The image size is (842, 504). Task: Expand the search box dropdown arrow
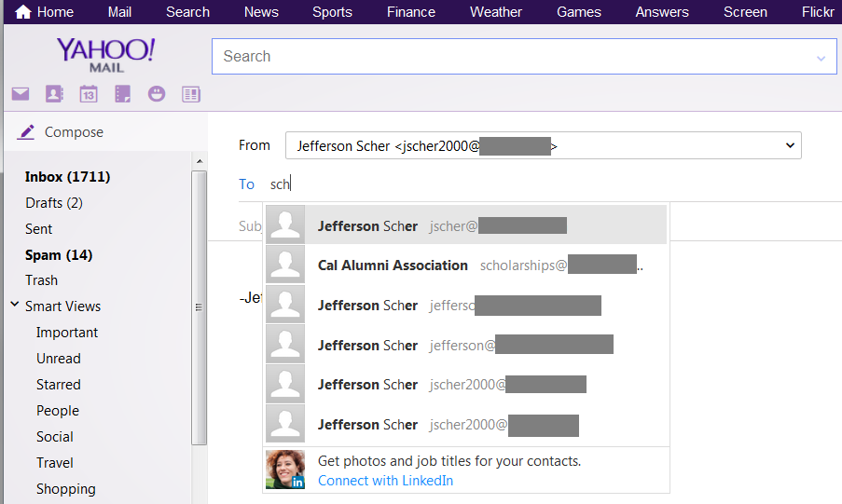click(x=821, y=58)
